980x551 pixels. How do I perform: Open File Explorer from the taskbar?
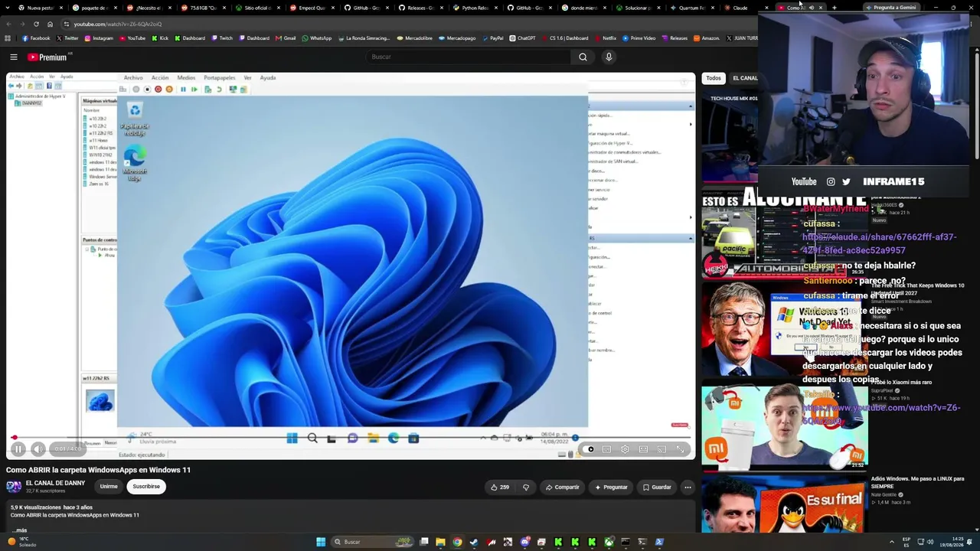click(440, 542)
